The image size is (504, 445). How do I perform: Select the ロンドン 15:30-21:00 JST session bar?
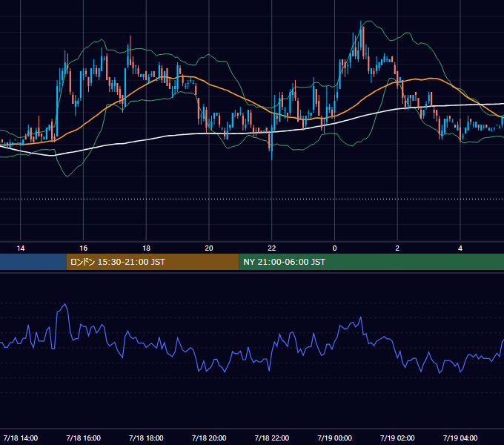tap(153, 262)
